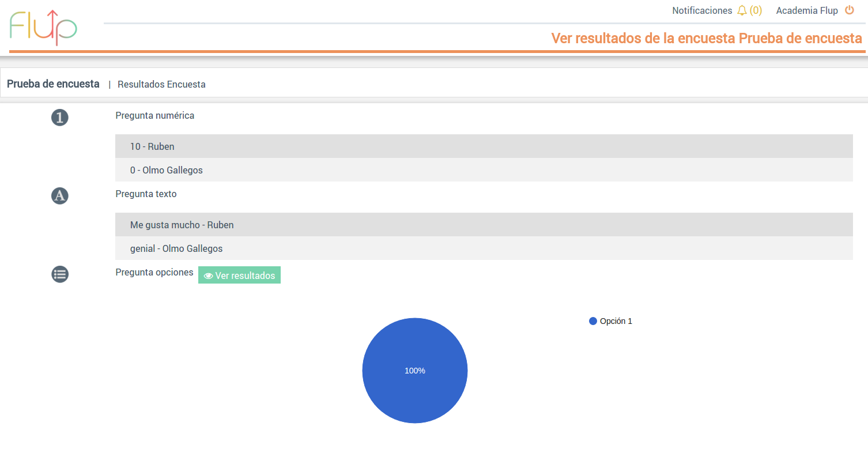Select the row genial - Olmo Gallegos
The image size is (868, 468).
484,248
